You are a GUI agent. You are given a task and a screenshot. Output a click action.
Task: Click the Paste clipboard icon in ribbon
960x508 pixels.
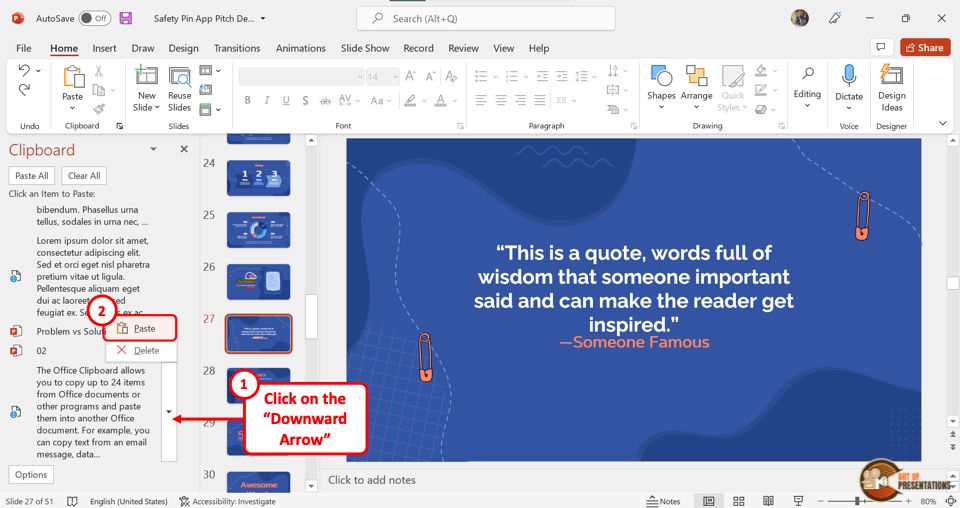[x=73, y=77]
